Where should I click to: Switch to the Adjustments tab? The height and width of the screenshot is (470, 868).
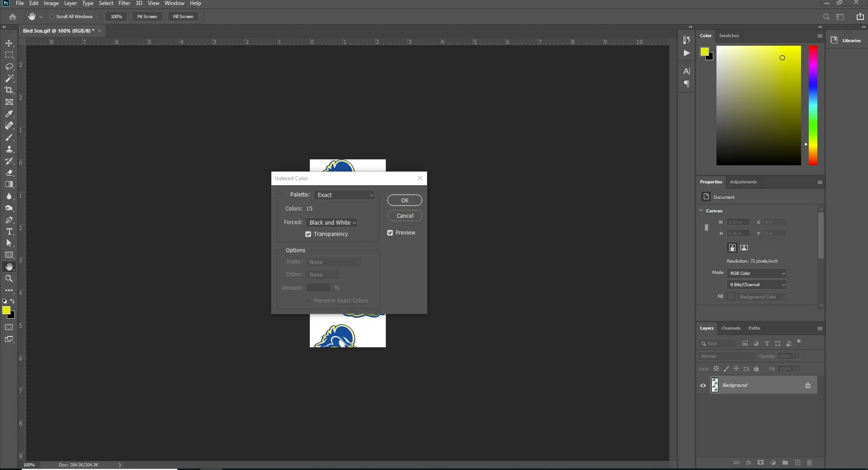coord(743,182)
